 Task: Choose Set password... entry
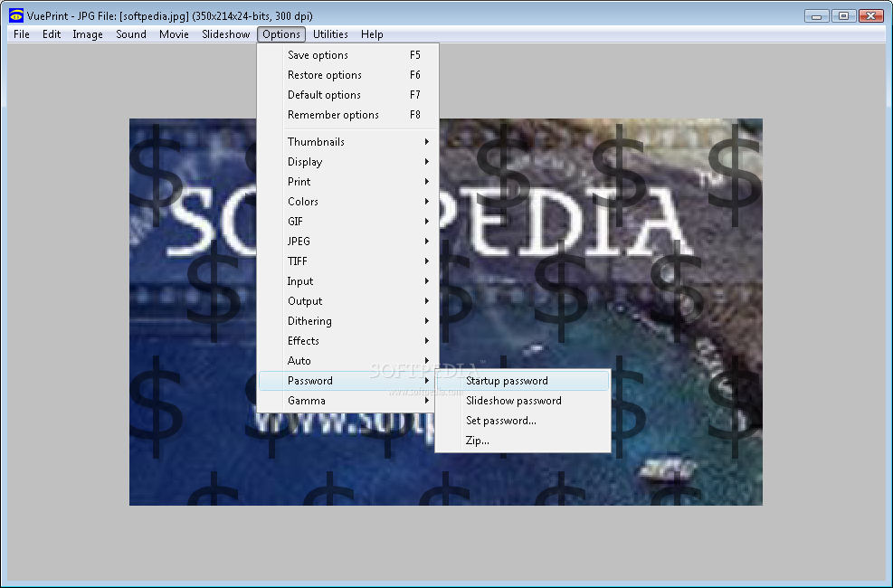pyautogui.click(x=523, y=421)
